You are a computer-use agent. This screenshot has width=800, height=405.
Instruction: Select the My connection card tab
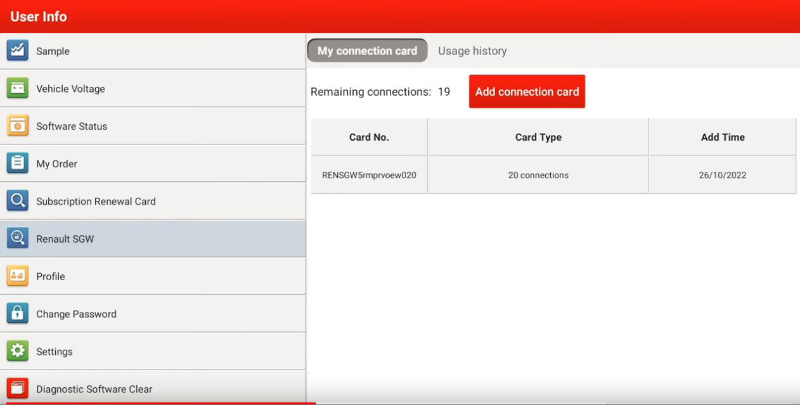[367, 51]
